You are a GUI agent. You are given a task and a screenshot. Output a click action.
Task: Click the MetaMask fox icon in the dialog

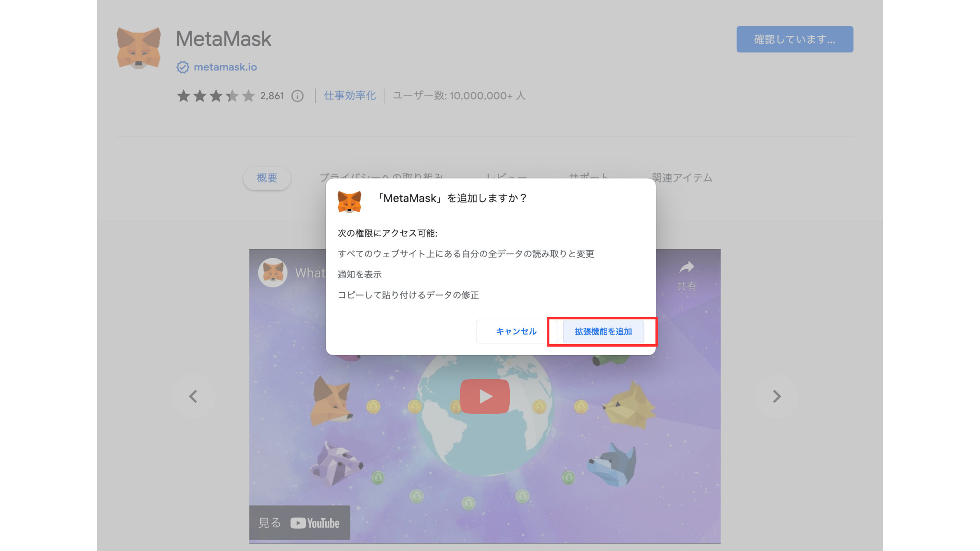349,202
